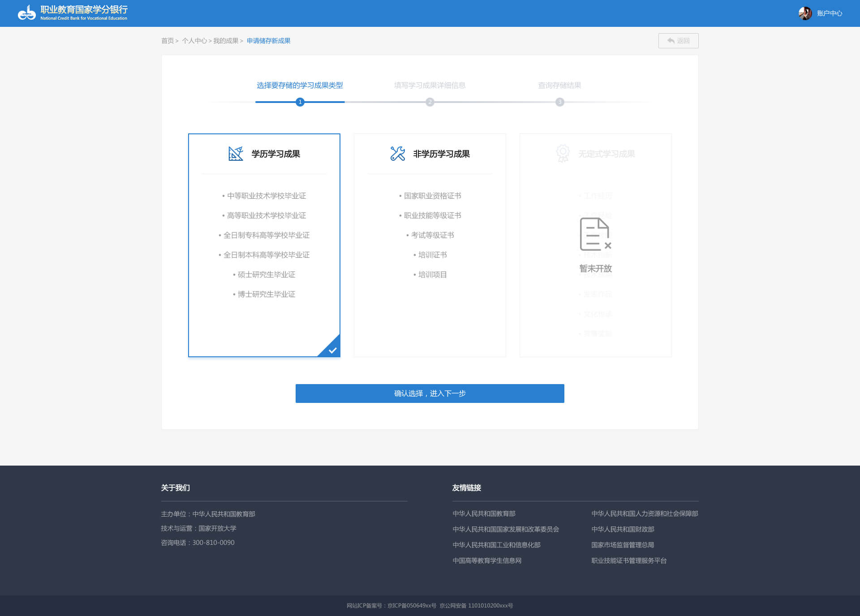Go to 我的成果 in breadcrumb
The width and height of the screenshot is (860, 616).
(226, 41)
